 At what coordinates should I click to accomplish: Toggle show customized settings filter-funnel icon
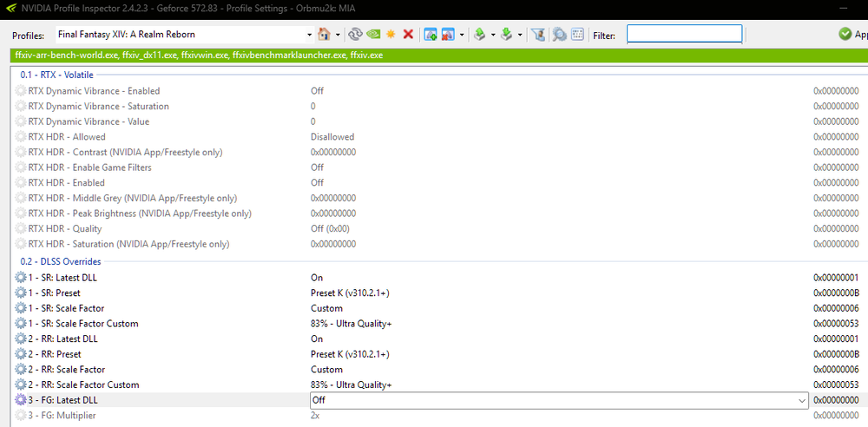[537, 35]
